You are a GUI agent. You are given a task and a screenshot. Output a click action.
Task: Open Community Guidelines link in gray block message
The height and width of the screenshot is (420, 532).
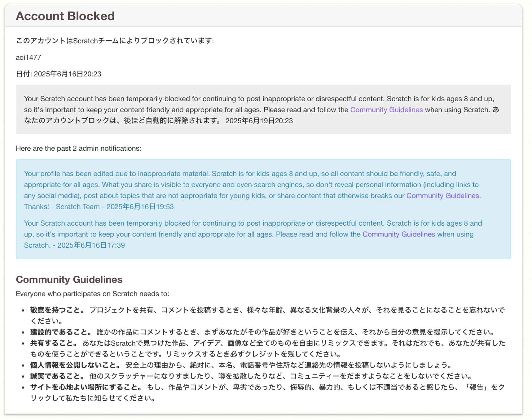point(386,110)
